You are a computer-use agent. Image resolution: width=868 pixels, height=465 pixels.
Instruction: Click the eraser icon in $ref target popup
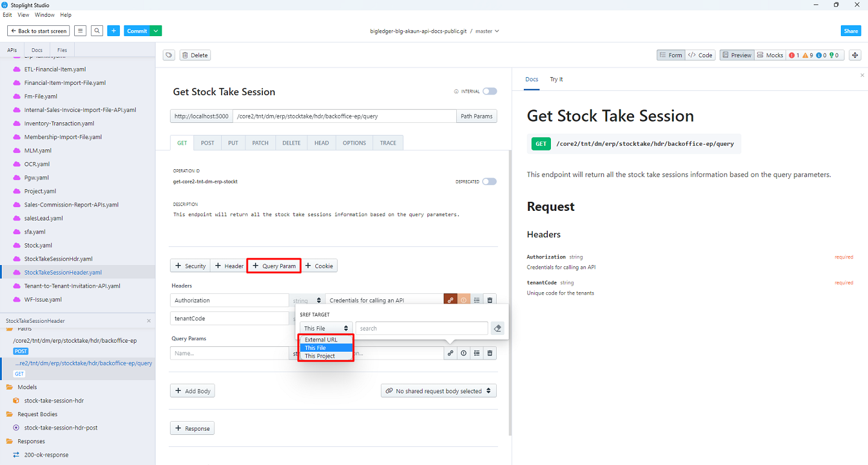click(497, 328)
